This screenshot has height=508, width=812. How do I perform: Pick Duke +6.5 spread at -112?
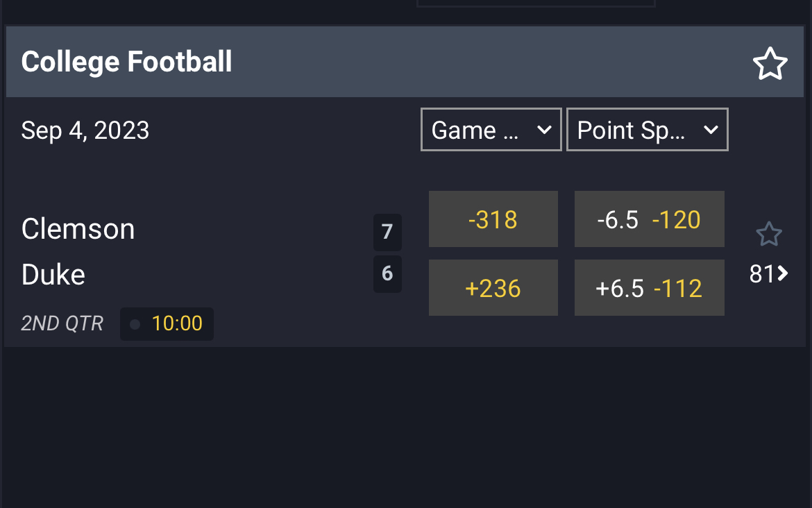[x=649, y=288]
